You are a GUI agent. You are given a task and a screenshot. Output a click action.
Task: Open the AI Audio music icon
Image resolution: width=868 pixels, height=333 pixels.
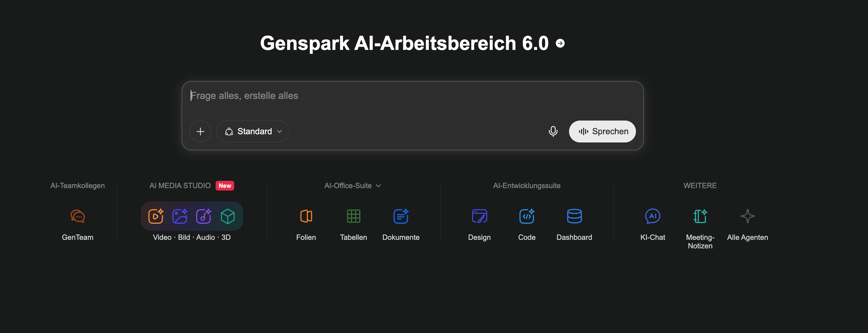click(203, 216)
